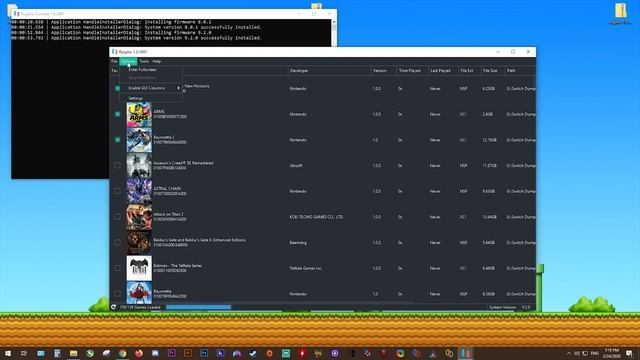Select the ASTRAL CHAIN cover art
This screenshot has width=640, height=360.
pos(139,191)
